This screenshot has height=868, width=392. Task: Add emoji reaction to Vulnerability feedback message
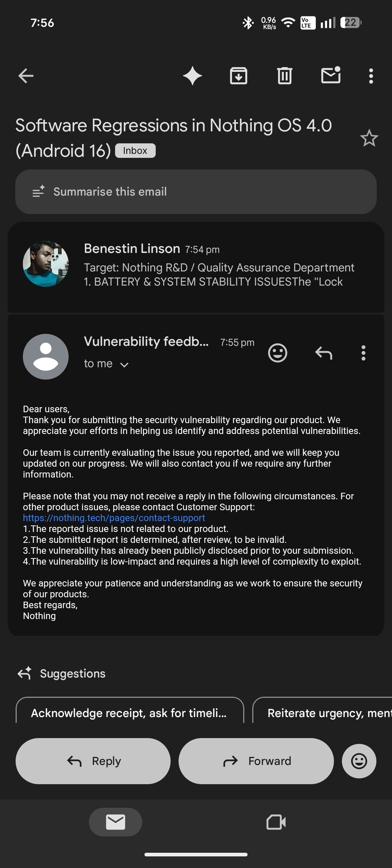(x=278, y=353)
